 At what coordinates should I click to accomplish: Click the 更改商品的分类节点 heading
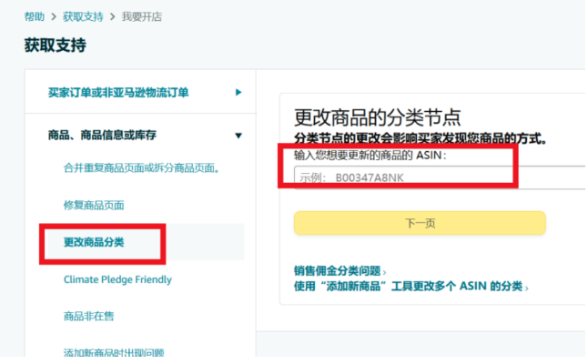coord(377,117)
